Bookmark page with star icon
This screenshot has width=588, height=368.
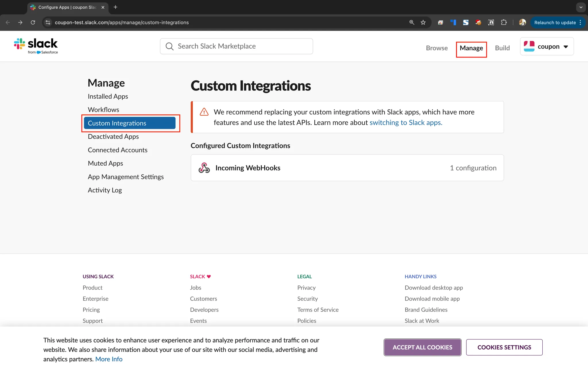(423, 22)
